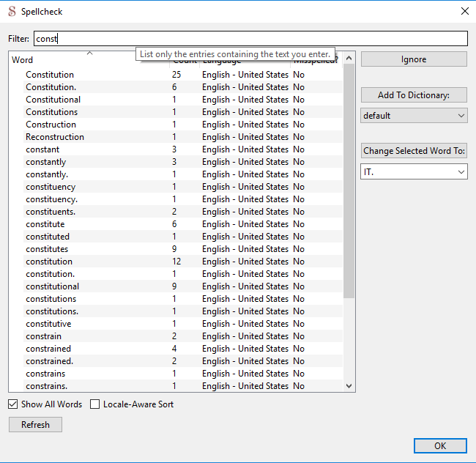
Task: Confirm the dialog with OK
Action: [439, 445]
